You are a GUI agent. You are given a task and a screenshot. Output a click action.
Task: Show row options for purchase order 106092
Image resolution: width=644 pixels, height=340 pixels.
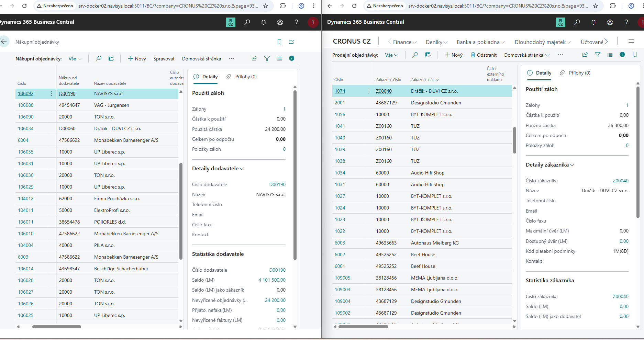(52, 93)
